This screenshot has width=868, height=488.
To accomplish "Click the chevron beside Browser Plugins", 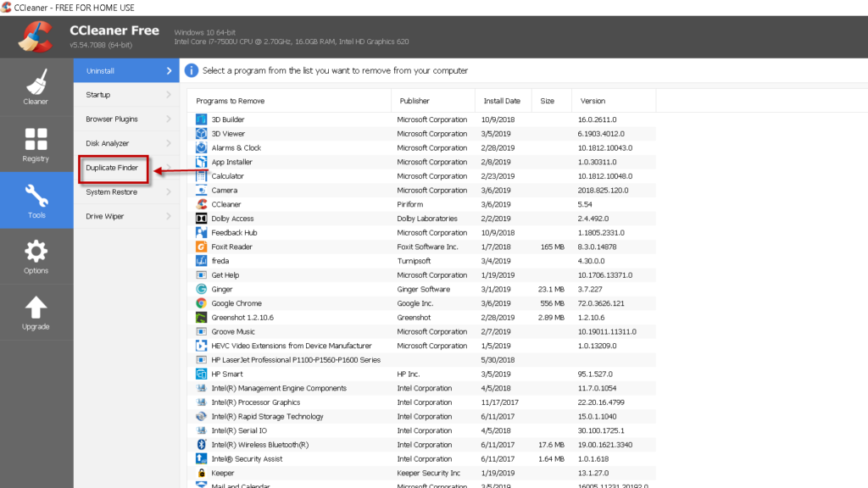I will pyautogui.click(x=169, y=119).
